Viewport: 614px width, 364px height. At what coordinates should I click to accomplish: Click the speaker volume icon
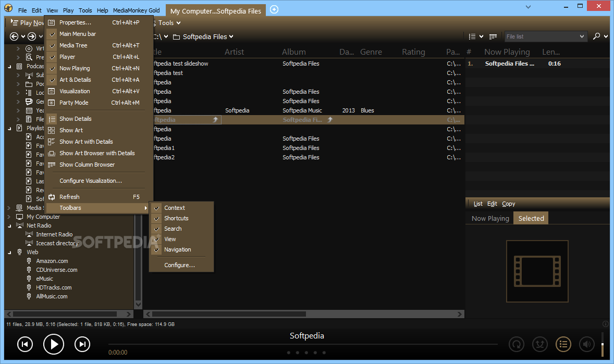coord(587,344)
